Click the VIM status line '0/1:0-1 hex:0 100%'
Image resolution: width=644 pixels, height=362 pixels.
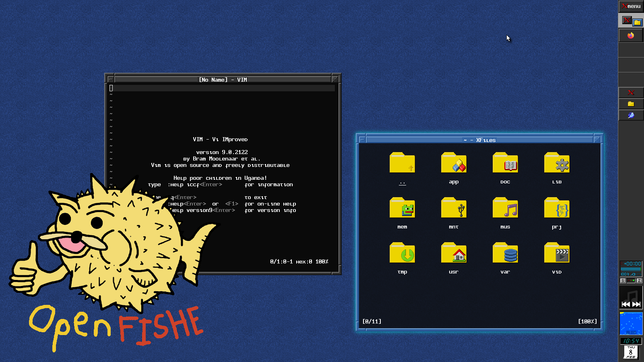pyautogui.click(x=299, y=262)
